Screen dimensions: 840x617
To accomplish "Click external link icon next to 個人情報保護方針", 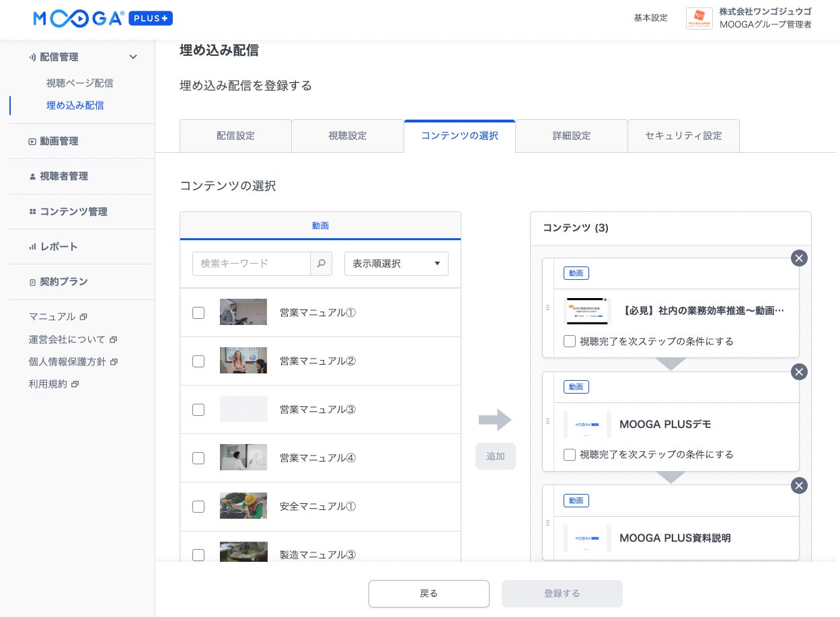I will point(114,362).
